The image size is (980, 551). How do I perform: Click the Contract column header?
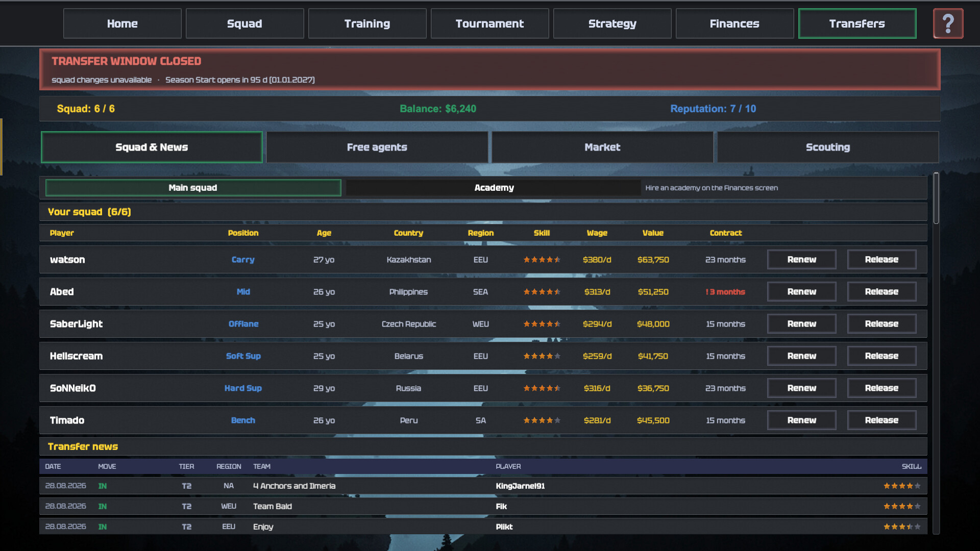pos(725,233)
